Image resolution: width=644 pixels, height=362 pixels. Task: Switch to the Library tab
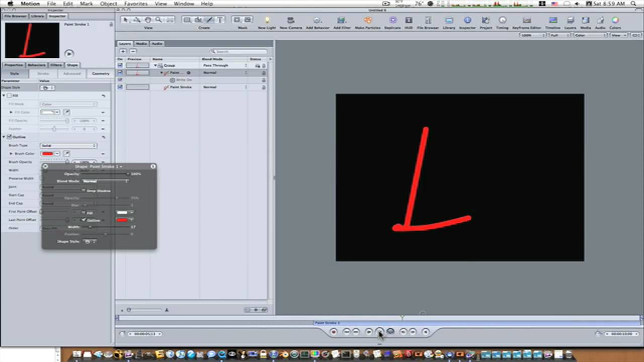pos(37,16)
